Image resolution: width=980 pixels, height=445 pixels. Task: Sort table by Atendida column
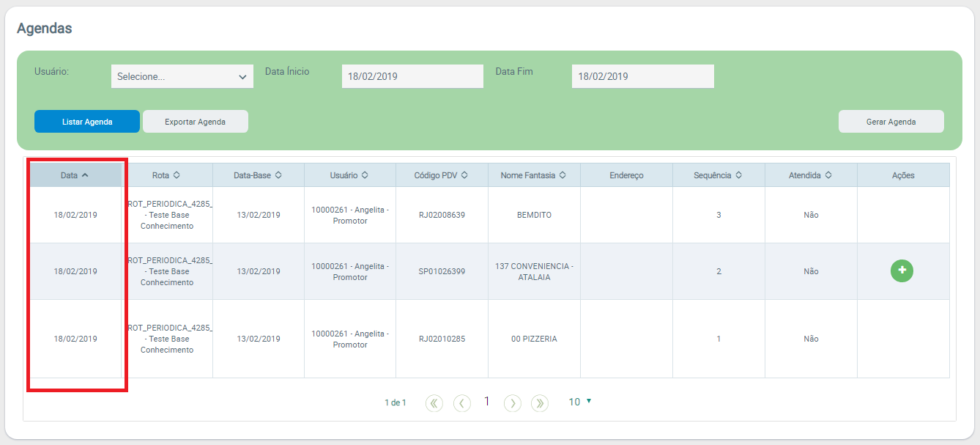pos(810,175)
